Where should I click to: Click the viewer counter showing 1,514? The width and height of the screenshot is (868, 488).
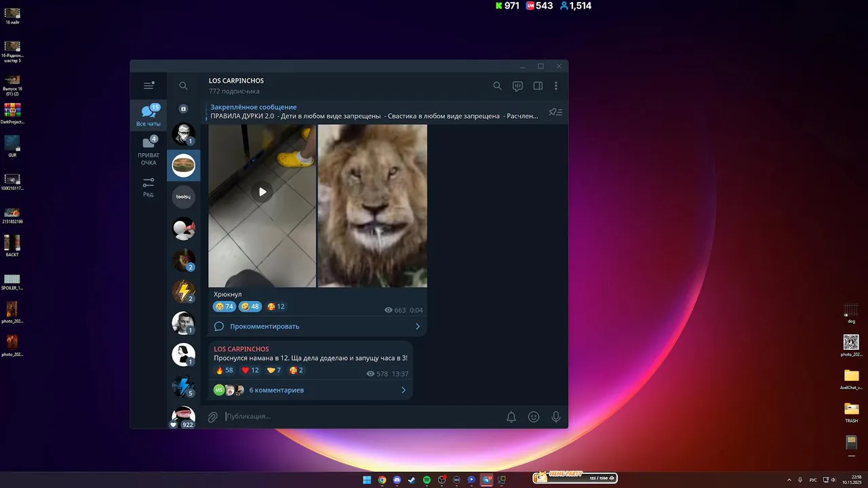(x=576, y=5)
